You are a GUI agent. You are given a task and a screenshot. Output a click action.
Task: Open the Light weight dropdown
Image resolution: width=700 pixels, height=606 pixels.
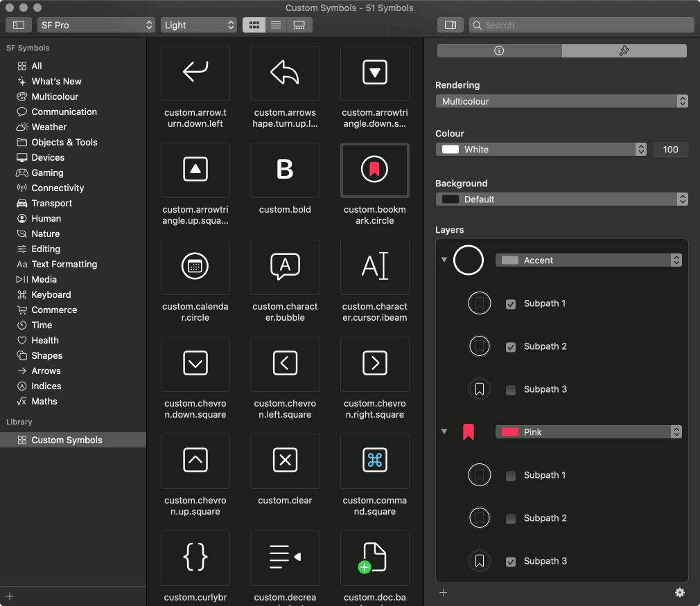pos(199,24)
